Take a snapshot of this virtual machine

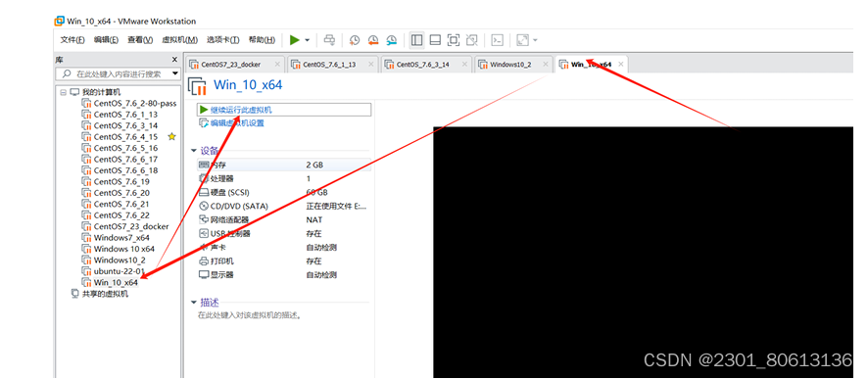click(x=355, y=40)
